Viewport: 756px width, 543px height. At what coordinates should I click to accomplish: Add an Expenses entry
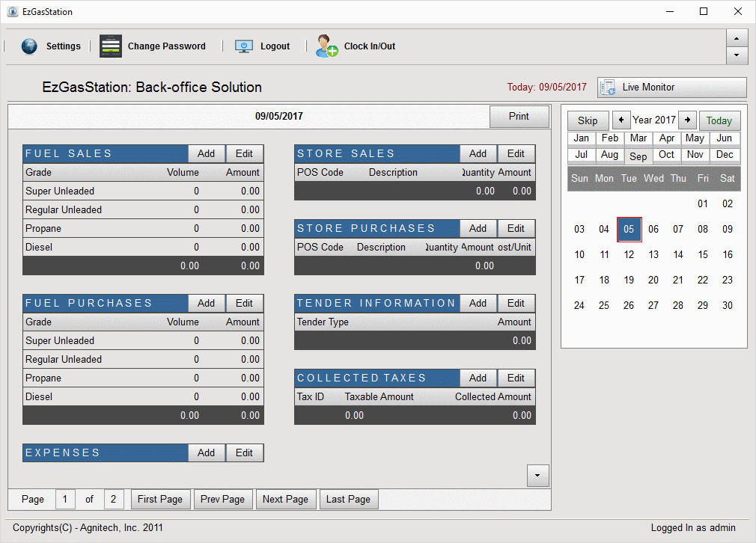206,453
